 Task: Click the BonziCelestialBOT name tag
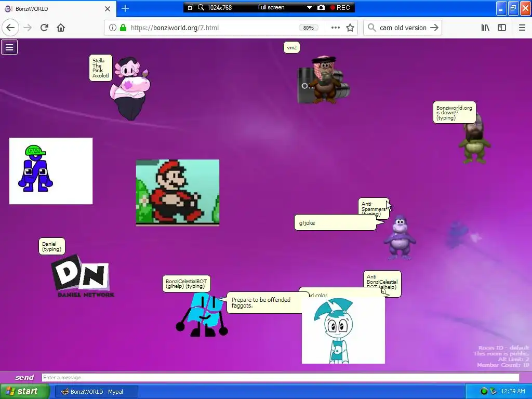[187, 284]
